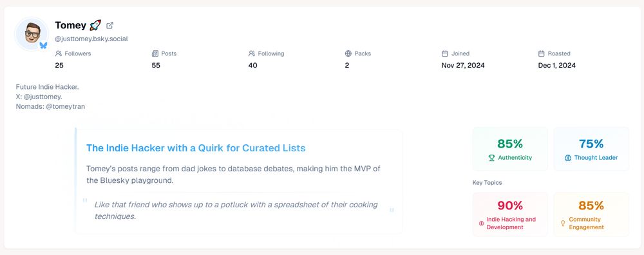This screenshot has width=644, height=255.
Task: Click the Authenticity trophy icon
Action: point(491,158)
